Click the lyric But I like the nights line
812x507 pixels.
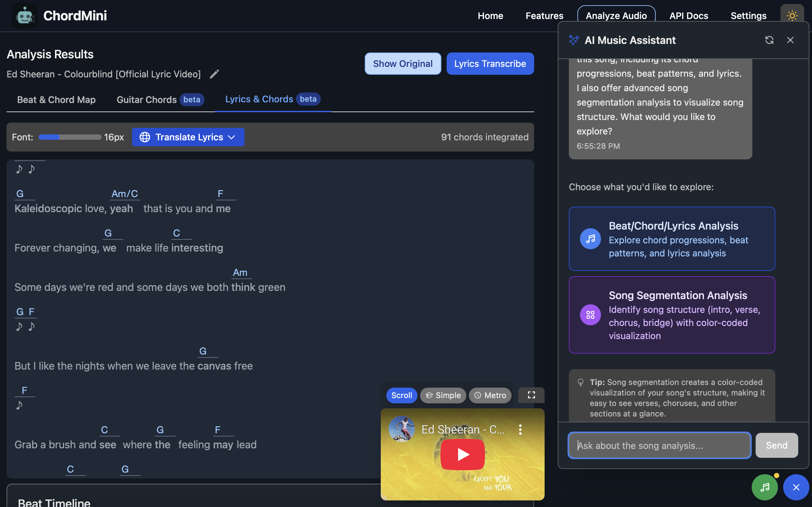coord(134,366)
